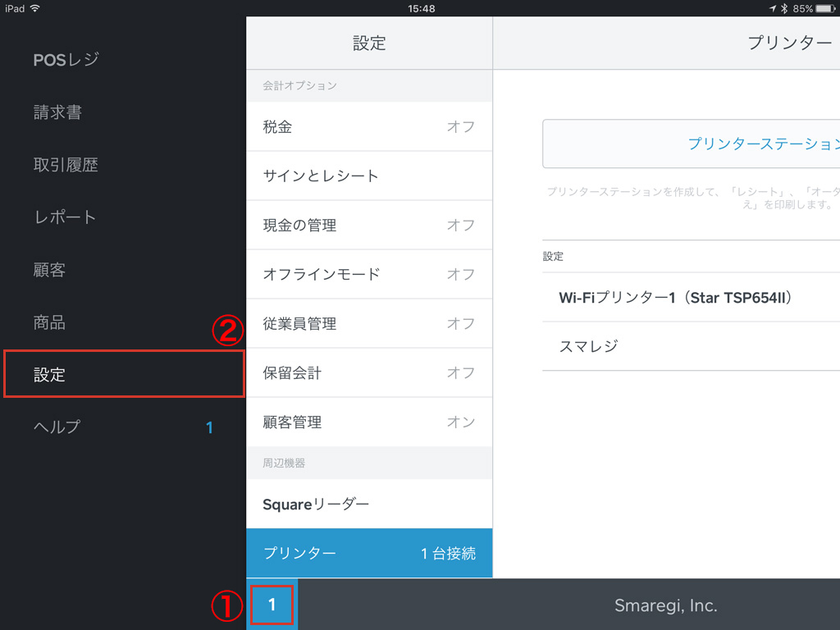Viewport: 840px width, 630px height.
Task: Open 顧客管理 setting currently on
Action: coord(369,422)
